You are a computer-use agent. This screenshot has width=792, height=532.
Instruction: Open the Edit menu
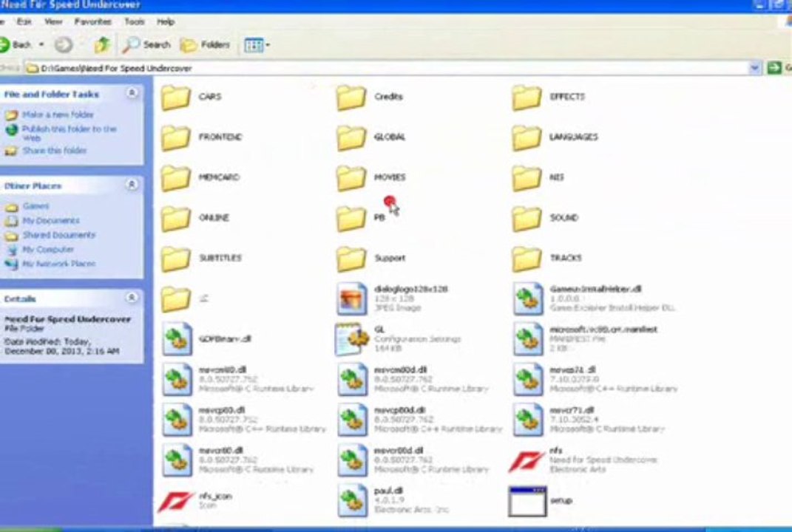24,21
